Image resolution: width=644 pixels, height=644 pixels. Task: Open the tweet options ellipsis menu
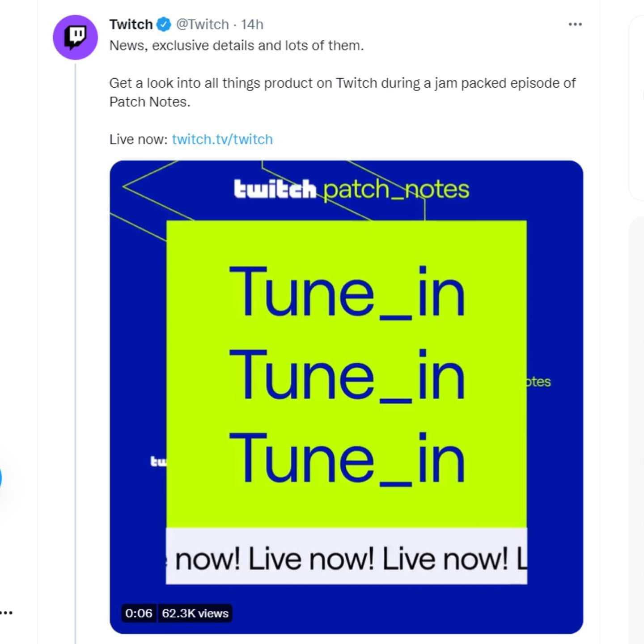coord(575,25)
